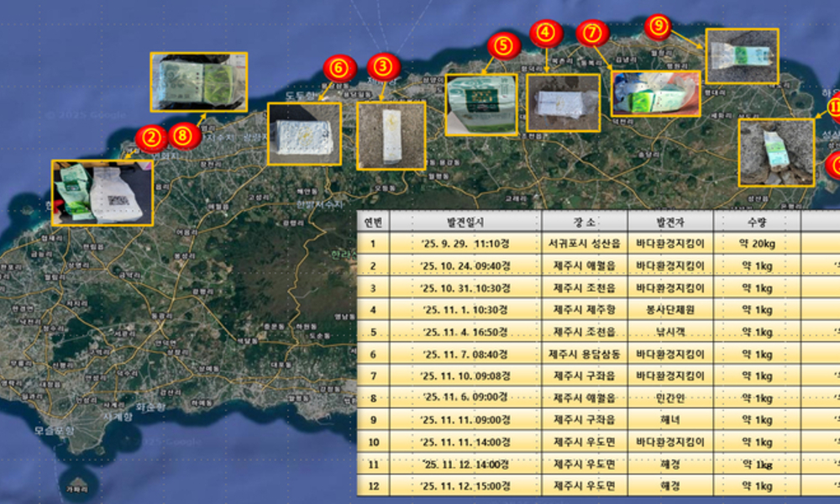Click the 모슬포항 label on the map
This screenshot has width=840, height=504.
55,430
